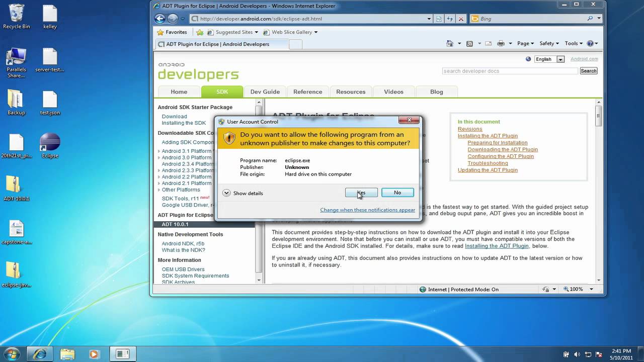Switch to the Home tab
The width and height of the screenshot is (644, 362).
179,92
